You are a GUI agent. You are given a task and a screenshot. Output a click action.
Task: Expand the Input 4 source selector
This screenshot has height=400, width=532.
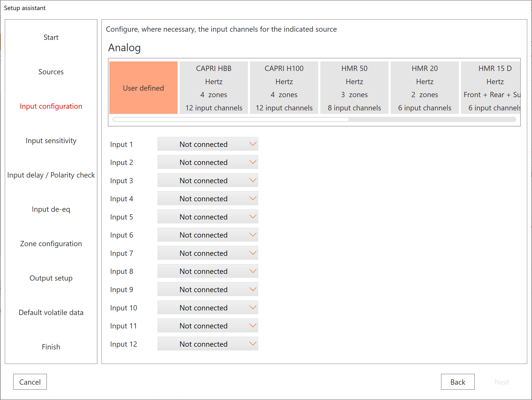point(208,198)
